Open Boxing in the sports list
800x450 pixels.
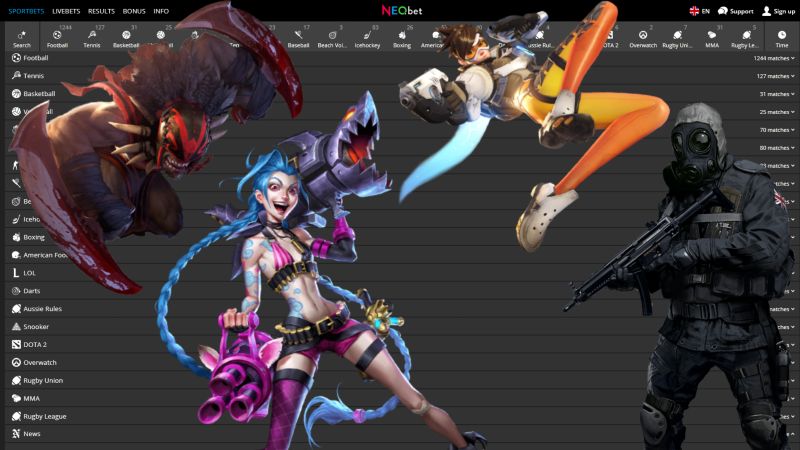tap(29, 237)
